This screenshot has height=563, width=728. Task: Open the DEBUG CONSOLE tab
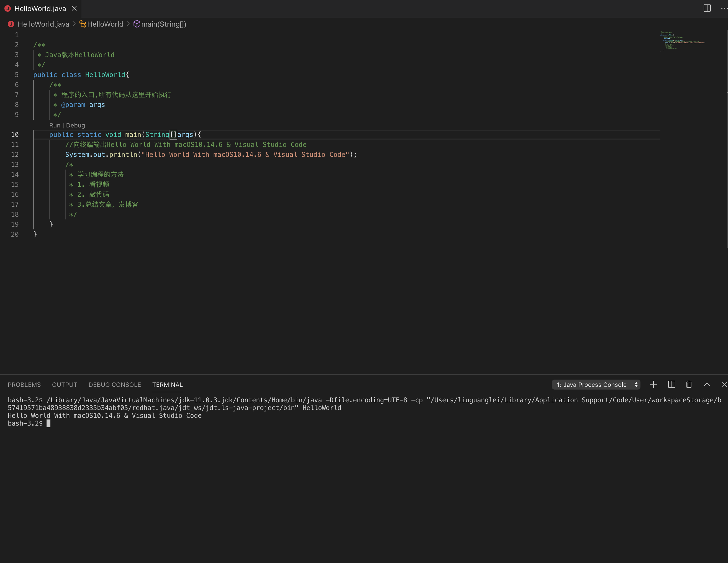pos(115,384)
